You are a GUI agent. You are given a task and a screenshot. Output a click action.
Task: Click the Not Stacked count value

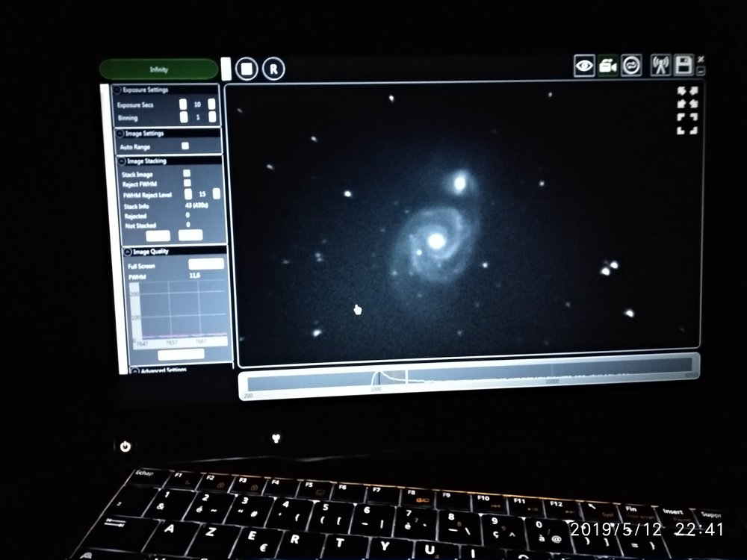(188, 224)
